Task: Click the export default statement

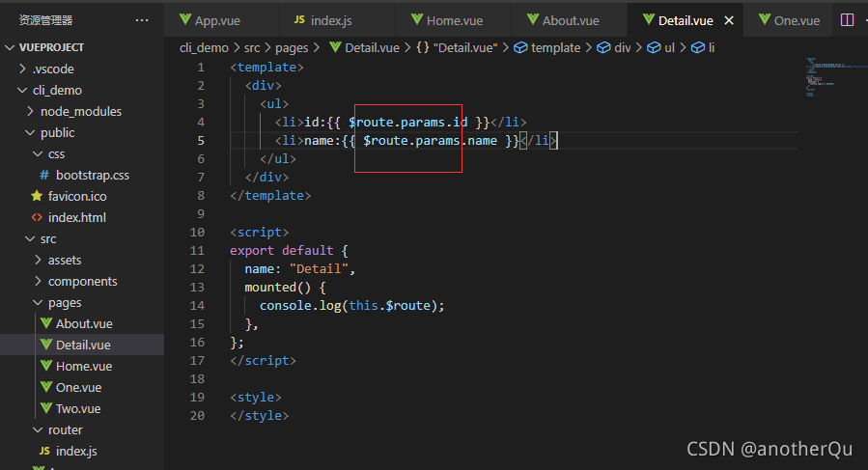Action: [x=282, y=251]
